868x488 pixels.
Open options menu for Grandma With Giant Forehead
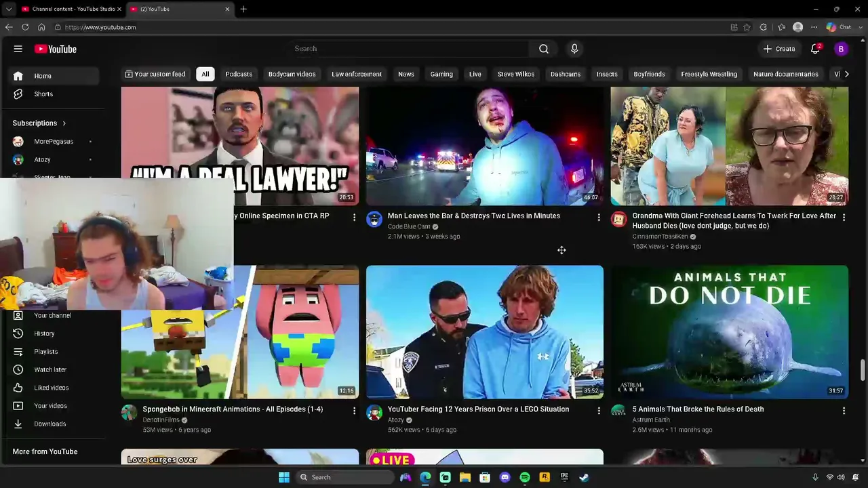(844, 218)
